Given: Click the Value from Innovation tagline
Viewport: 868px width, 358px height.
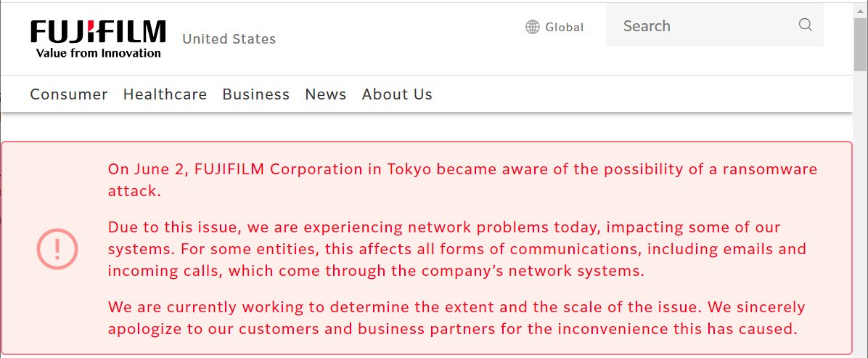Looking at the screenshot, I should pos(99,53).
